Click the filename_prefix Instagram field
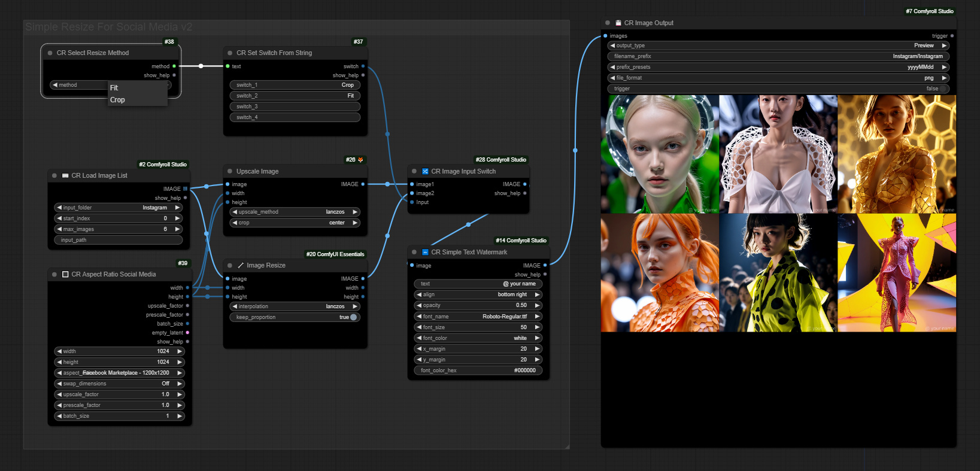 pyautogui.click(x=778, y=56)
